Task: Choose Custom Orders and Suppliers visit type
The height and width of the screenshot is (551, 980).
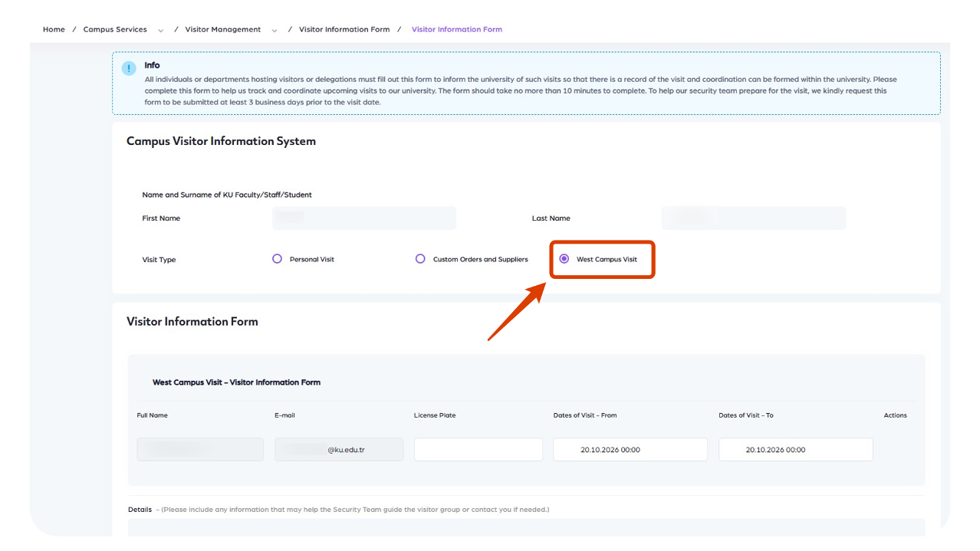Action: pyautogui.click(x=420, y=259)
